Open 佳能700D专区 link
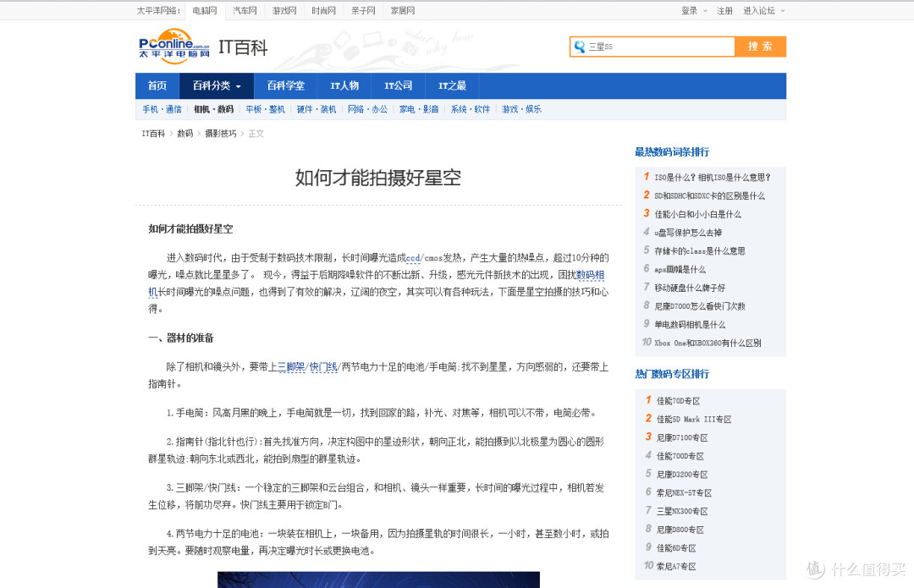Screen dimensions: 914x588 pos(680,456)
